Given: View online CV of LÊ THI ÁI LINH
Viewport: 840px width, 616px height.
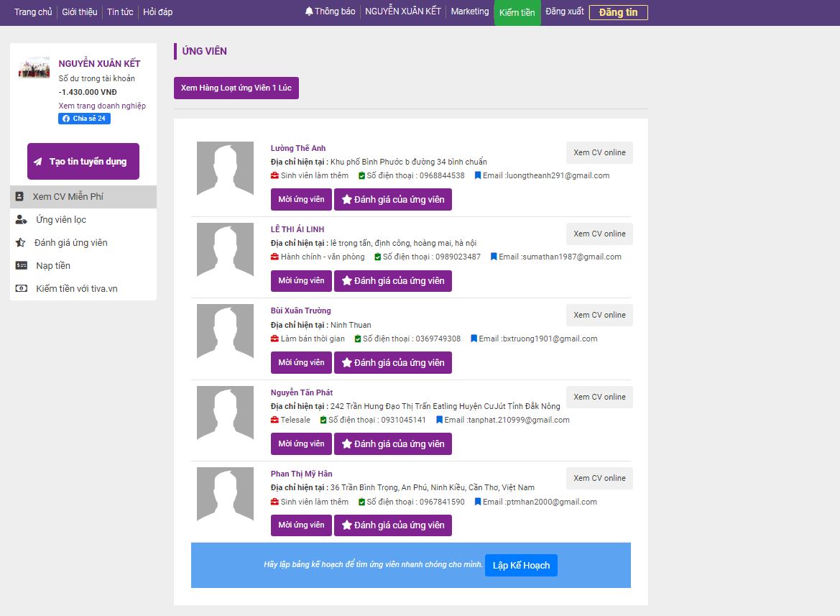Looking at the screenshot, I should [x=599, y=234].
